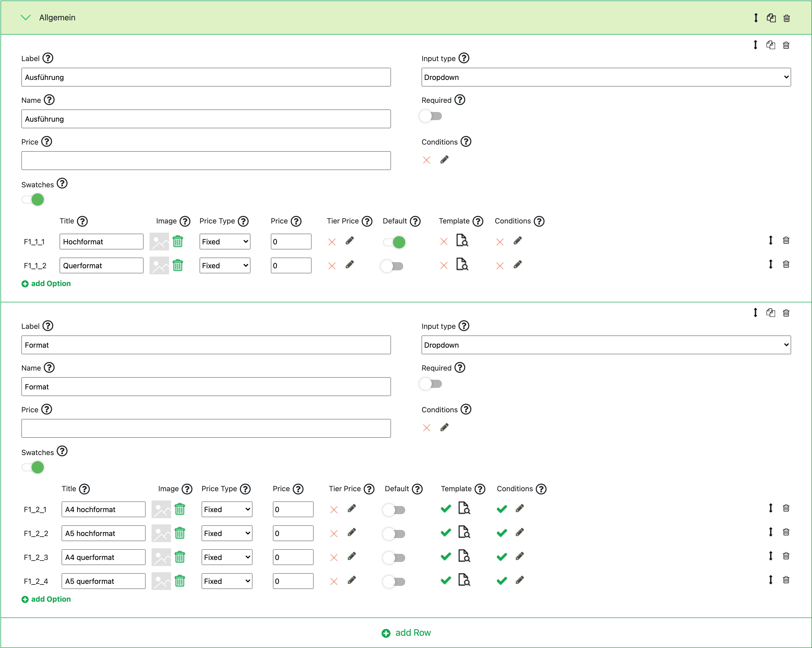This screenshot has width=812, height=648.
Task: Collapse the Allgemein section chevron
Action: click(25, 18)
